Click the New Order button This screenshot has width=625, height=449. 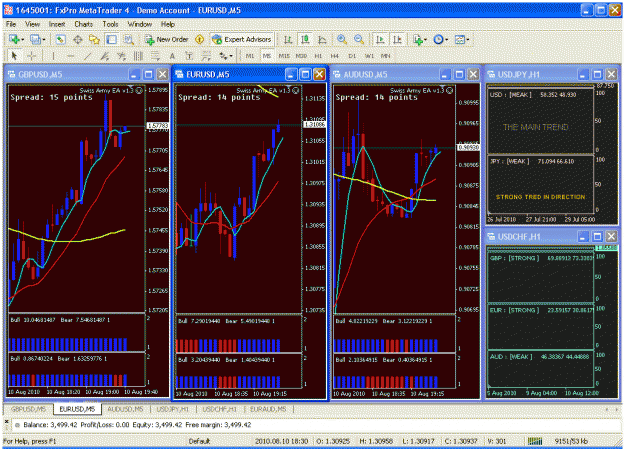click(x=167, y=39)
